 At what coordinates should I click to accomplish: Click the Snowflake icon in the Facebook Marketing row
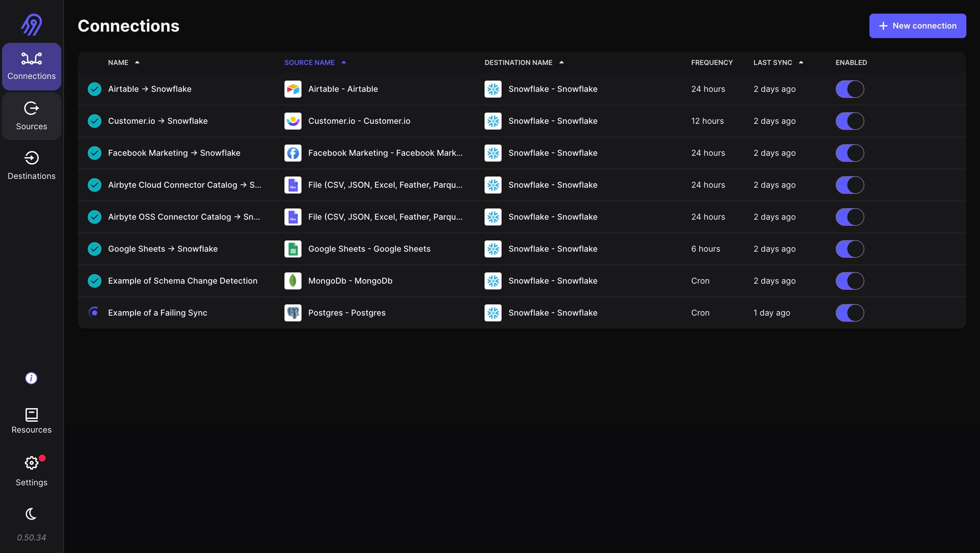(x=493, y=153)
